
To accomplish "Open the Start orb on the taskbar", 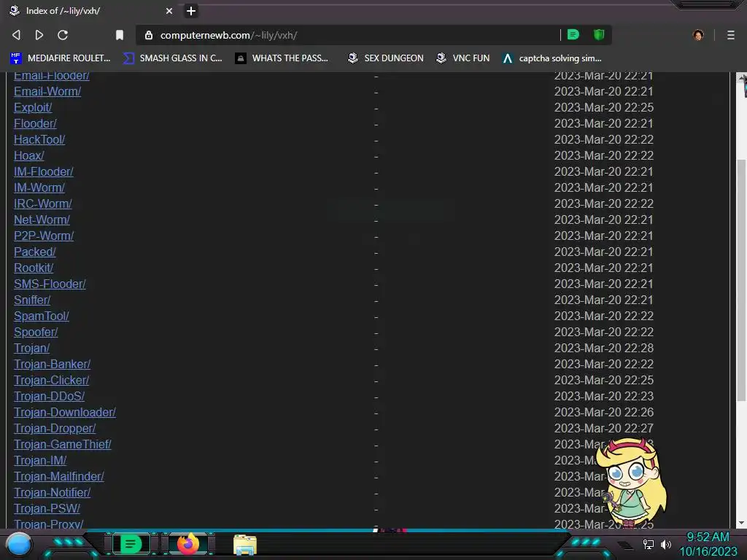I will click(19, 545).
